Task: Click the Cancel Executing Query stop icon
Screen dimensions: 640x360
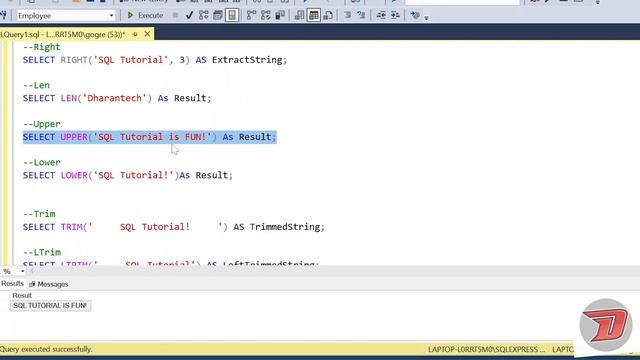Action: tap(175, 16)
